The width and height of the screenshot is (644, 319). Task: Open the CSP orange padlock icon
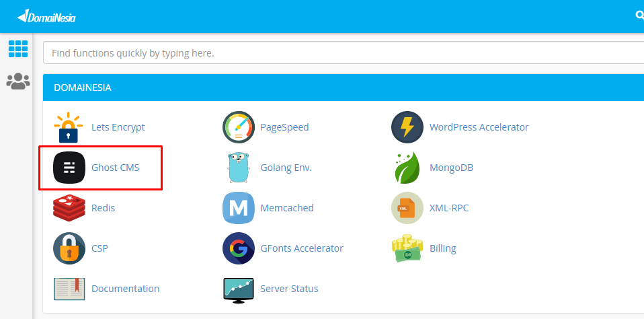(69, 248)
